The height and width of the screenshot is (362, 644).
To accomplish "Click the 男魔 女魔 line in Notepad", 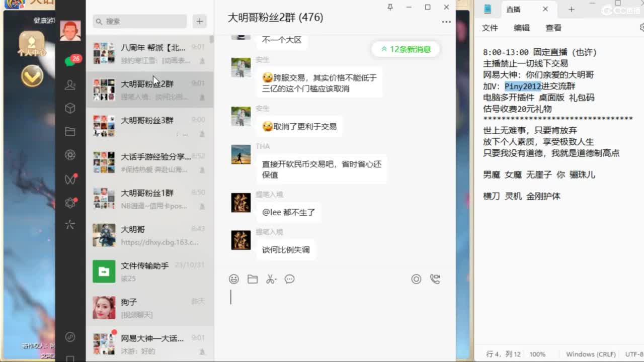I will (x=539, y=175).
